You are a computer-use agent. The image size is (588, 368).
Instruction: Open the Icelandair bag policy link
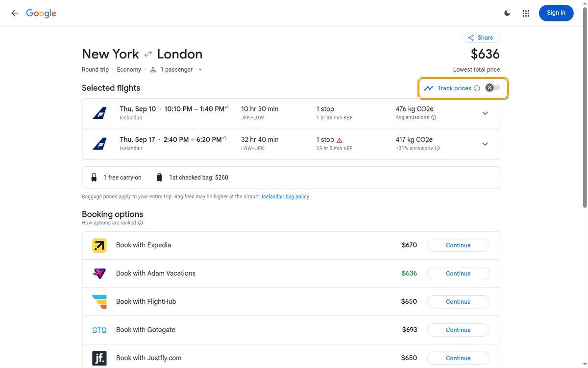pos(285,197)
